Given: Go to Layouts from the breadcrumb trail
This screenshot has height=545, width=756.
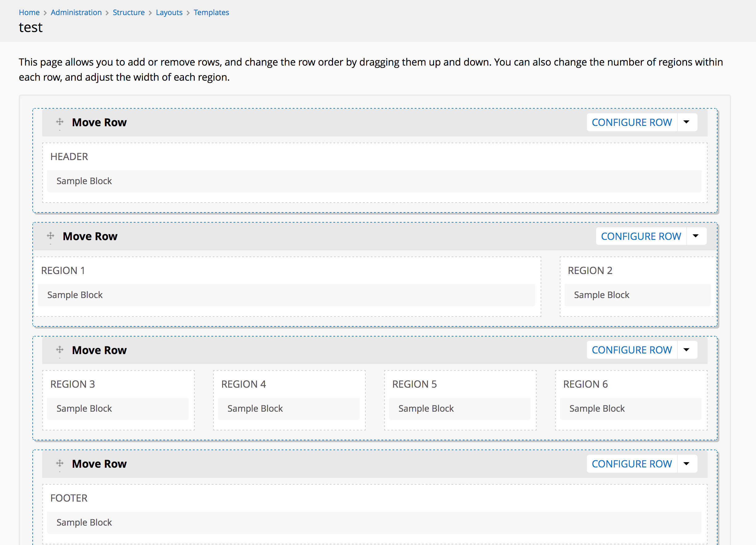Looking at the screenshot, I should pos(169,12).
